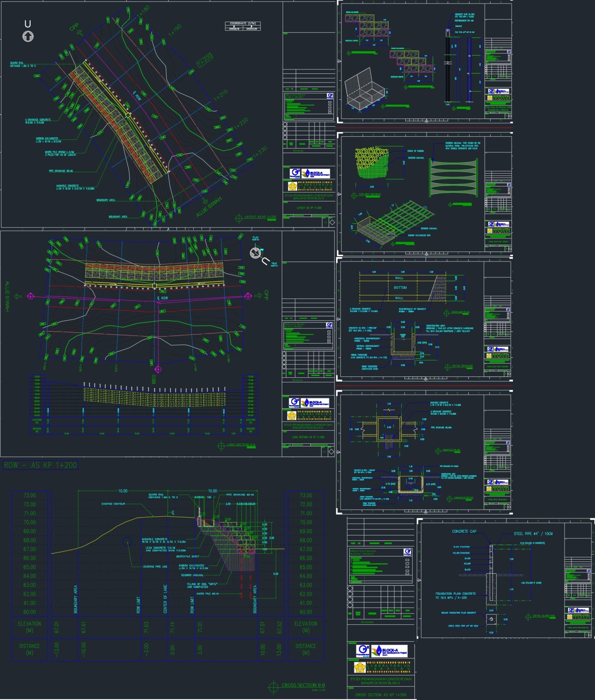Click the north arrow compass at top left
The width and height of the screenshot is (595, 700).
(x=28, y=36)
